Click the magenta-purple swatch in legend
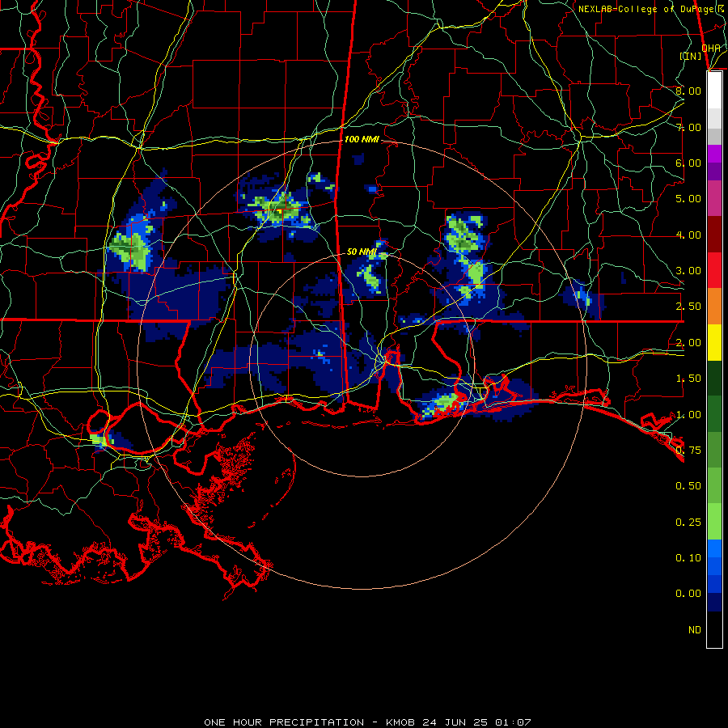This screenshot has height=728, width=728. (x=714, y=154)
